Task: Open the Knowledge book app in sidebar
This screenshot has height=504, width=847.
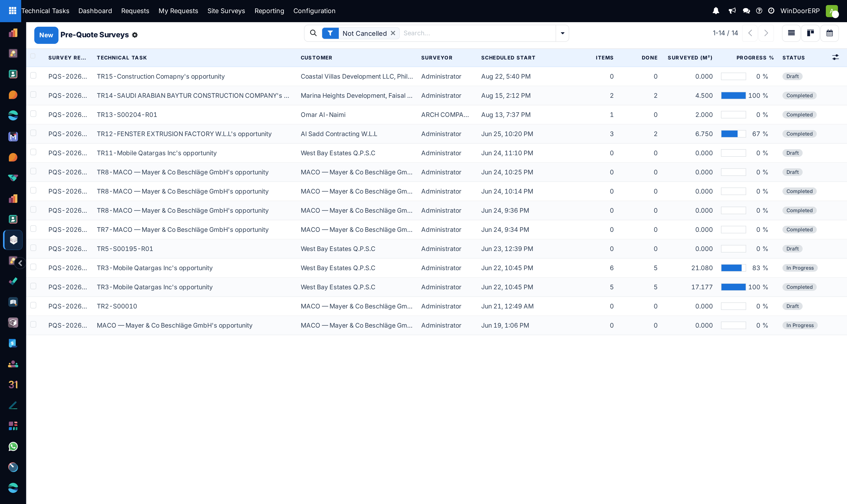Action: click(13, 302)
